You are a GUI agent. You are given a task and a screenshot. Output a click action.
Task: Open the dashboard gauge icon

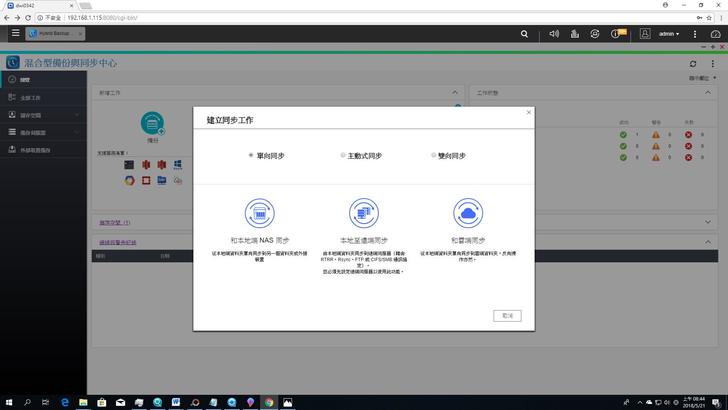coord(714,33)
